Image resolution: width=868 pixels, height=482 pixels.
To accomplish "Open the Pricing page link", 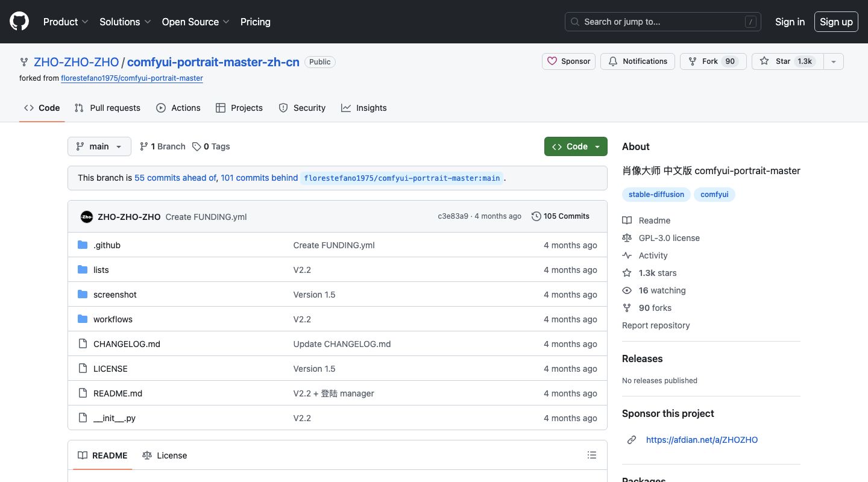I will tap(256, 22).
